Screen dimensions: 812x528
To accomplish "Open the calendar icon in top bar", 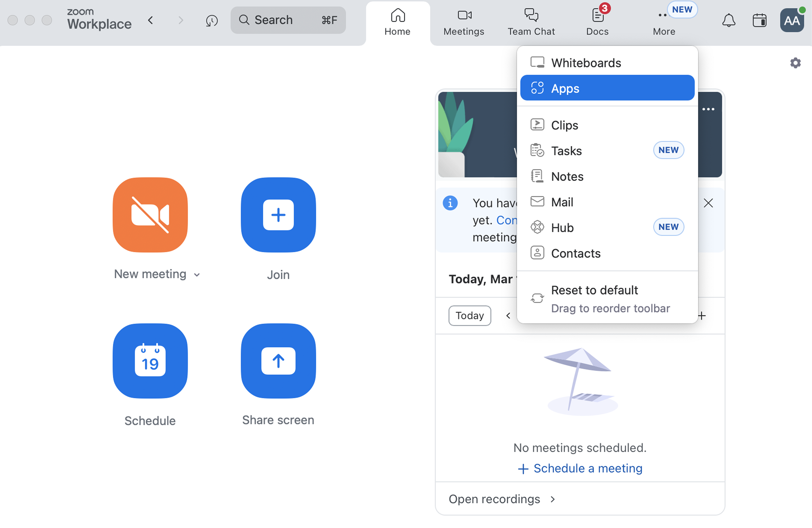I will tap(760, 20).
